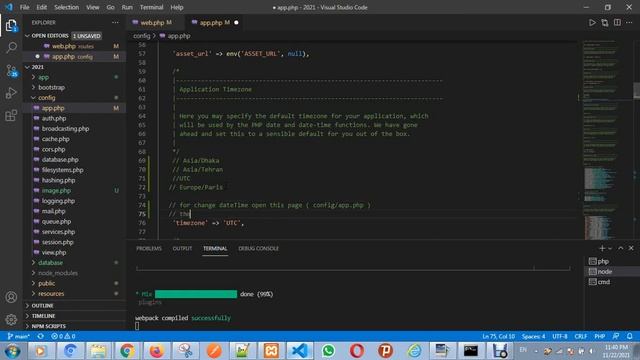Image resolution: width=640 pixels, height=360 pixels.
Task: Open editor More Actions ellipsis
Action: click(629, 23)
